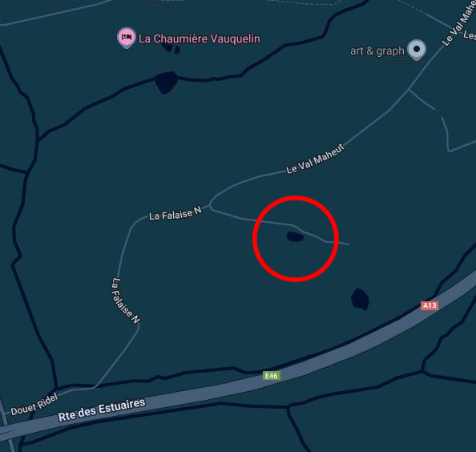Select the large pond near the A13 shield
476x452 pixels.
tap(360, 299)
